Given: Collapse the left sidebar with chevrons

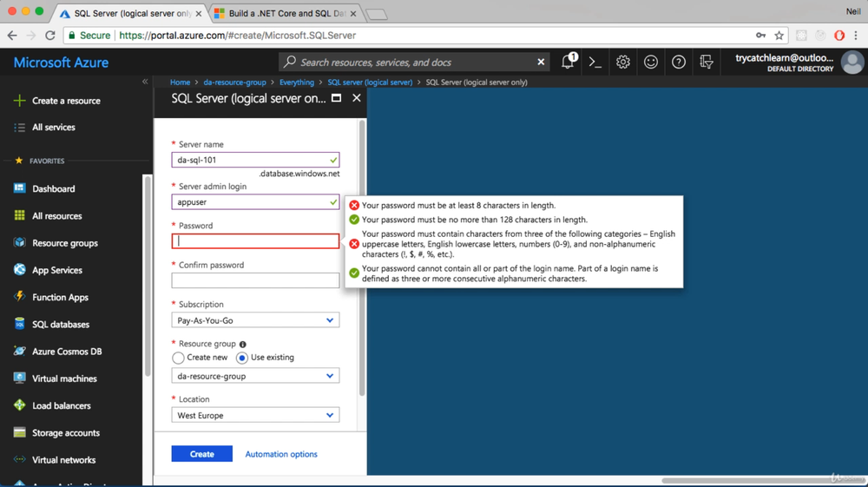Looking at the screenshot, I should (x=145, y=82).
